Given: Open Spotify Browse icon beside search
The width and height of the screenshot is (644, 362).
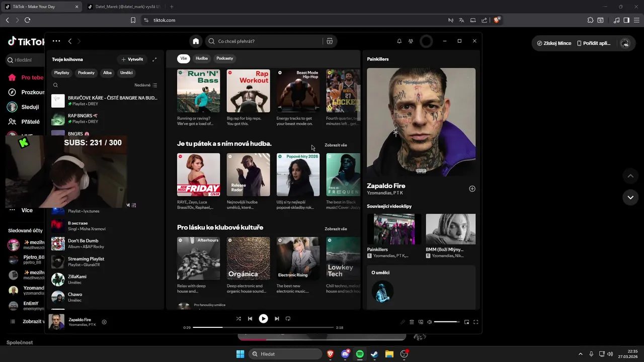Looking at the screenshot, I should click(330, 41).
